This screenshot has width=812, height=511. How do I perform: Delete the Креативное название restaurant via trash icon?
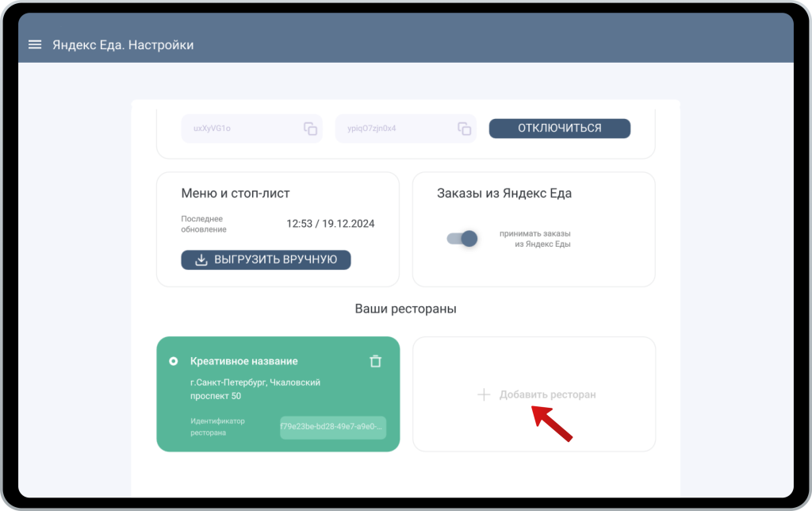(x=375, y=361)
